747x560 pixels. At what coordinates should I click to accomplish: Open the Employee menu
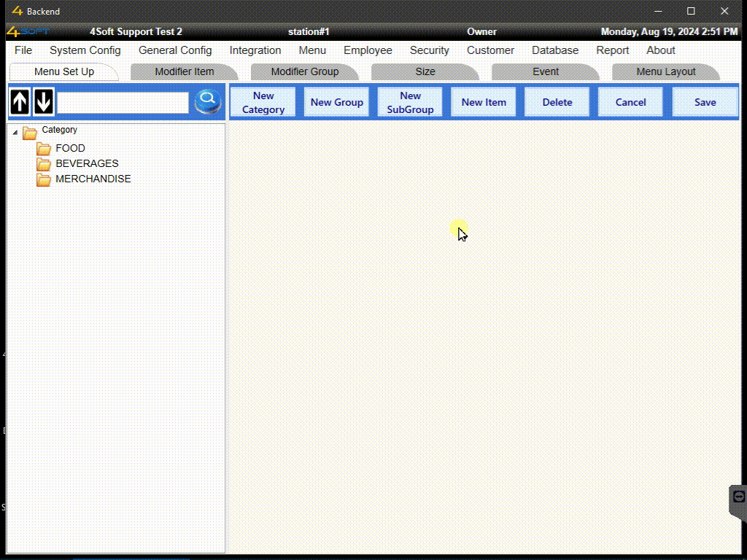[368, 50]
